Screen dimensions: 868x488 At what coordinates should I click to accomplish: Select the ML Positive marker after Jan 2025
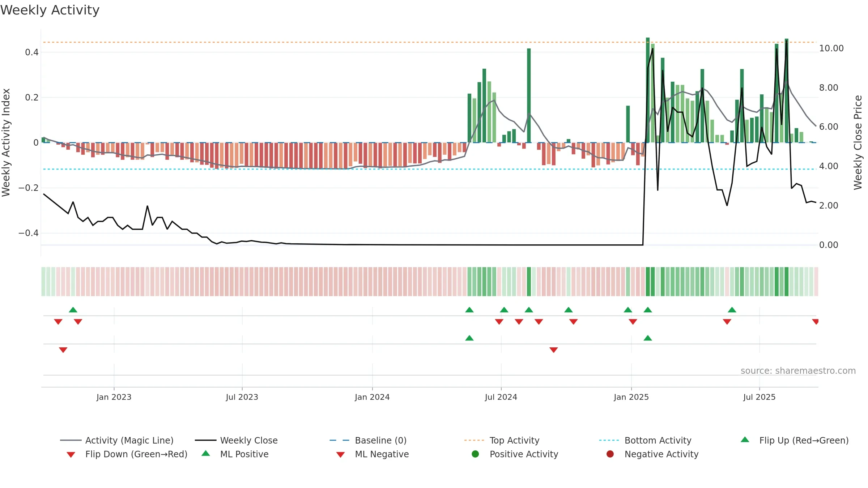coord(648,338)
